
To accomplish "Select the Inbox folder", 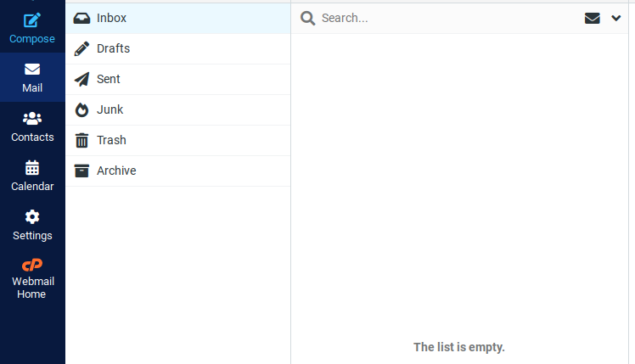I will coord(111,18).
